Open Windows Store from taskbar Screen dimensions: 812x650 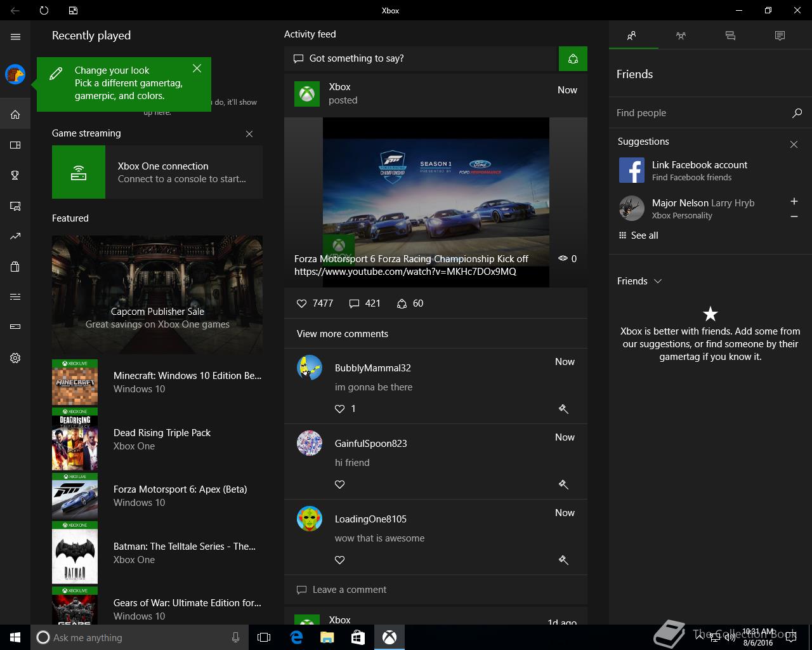(358, 637)
